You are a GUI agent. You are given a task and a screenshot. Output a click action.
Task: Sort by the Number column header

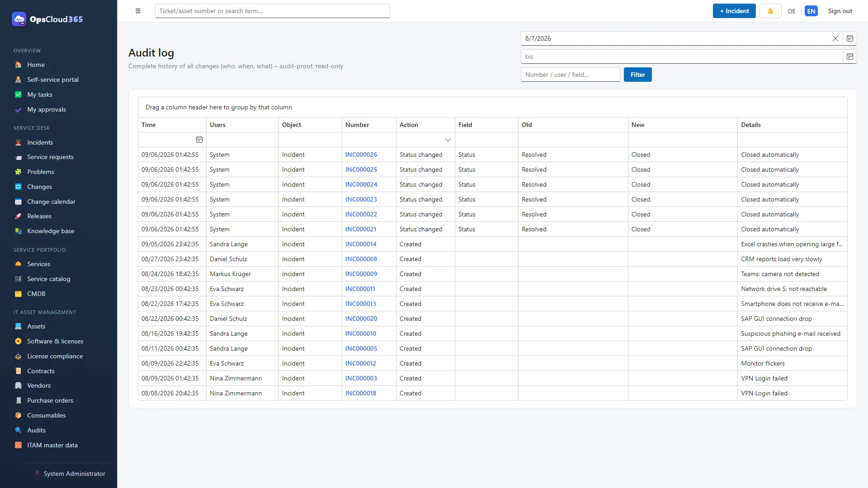click(369, 125)
